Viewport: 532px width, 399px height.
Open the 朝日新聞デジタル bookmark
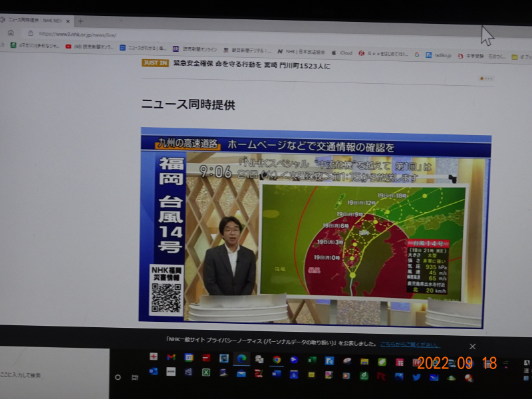247,51
